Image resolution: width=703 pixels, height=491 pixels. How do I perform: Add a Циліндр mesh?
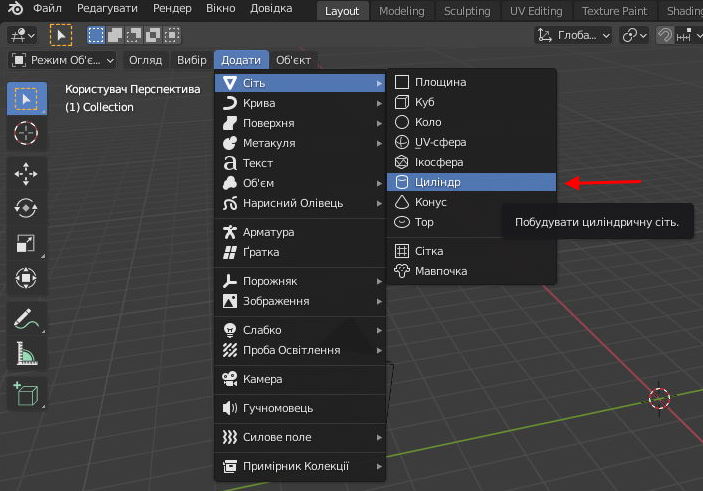click(471, 182)
